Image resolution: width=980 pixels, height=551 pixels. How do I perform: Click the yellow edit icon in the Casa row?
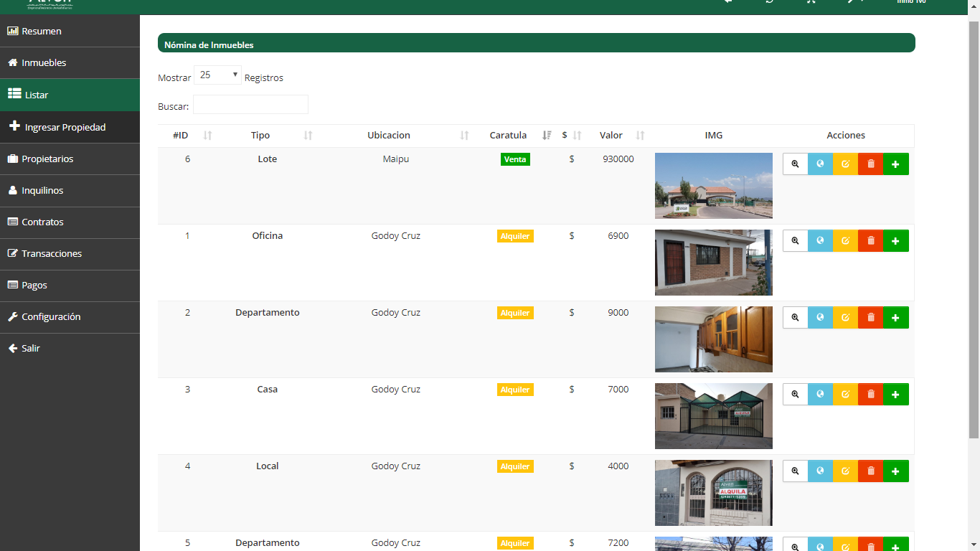(845, 394)
